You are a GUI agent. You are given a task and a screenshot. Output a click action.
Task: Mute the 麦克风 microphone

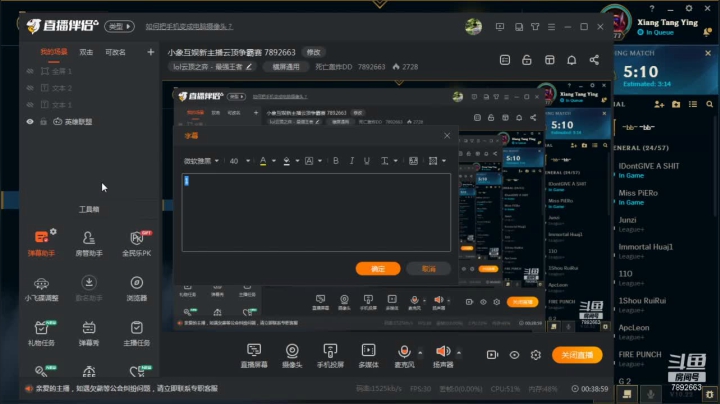coord(404,351)
